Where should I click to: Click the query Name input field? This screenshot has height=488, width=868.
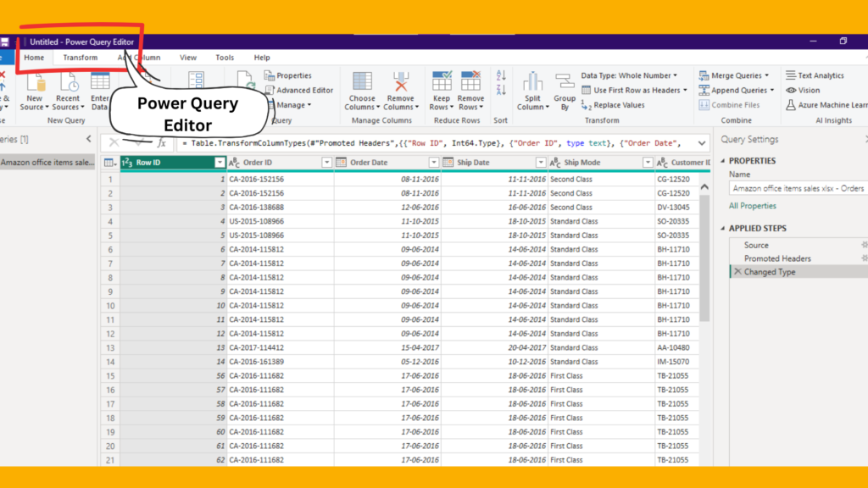pos(798,188)
